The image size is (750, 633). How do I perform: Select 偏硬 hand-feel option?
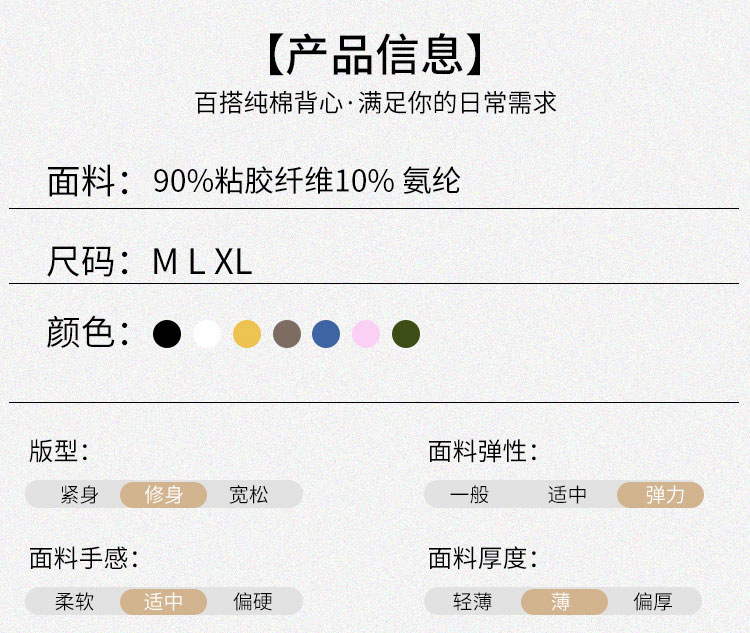pos(253,602)
